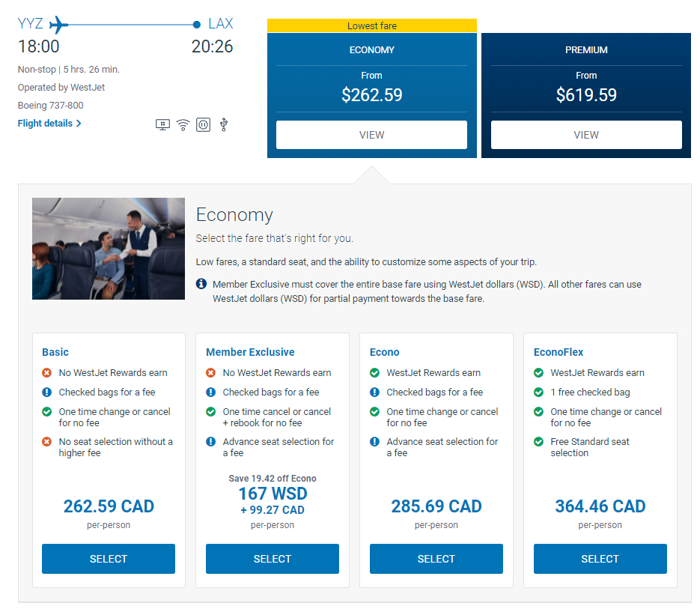The image size is (700, 612).
Task: Click the Lowest fare yellow banner
Action: pos(371,26)
